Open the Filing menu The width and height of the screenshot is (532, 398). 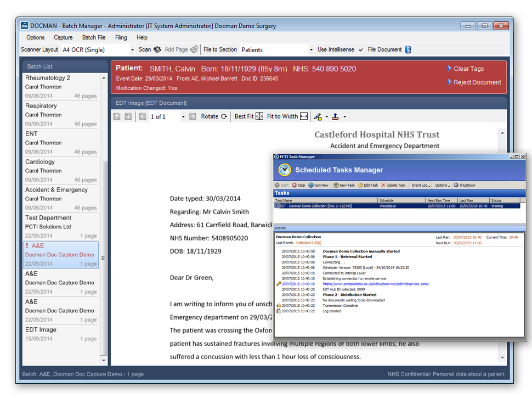tap(121, 37)
